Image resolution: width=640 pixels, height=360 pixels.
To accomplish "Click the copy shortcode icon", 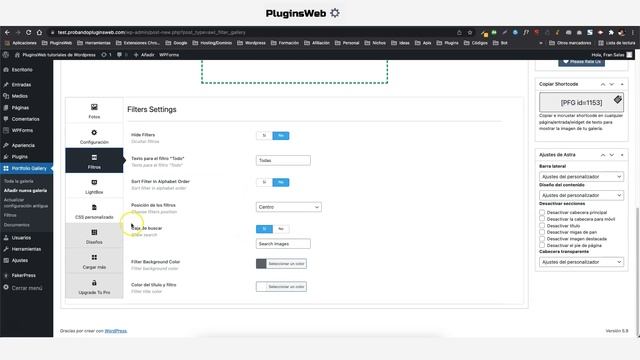I will click(618, 99).
